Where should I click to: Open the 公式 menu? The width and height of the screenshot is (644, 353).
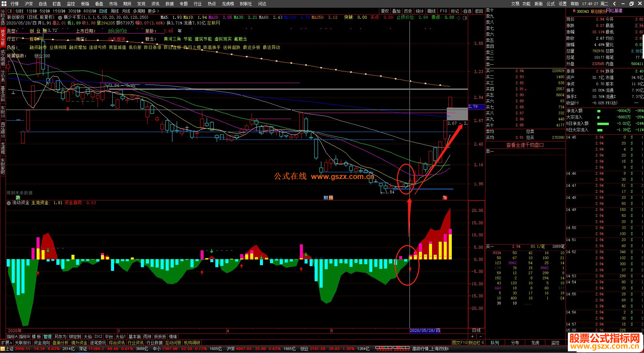(550, 4)
